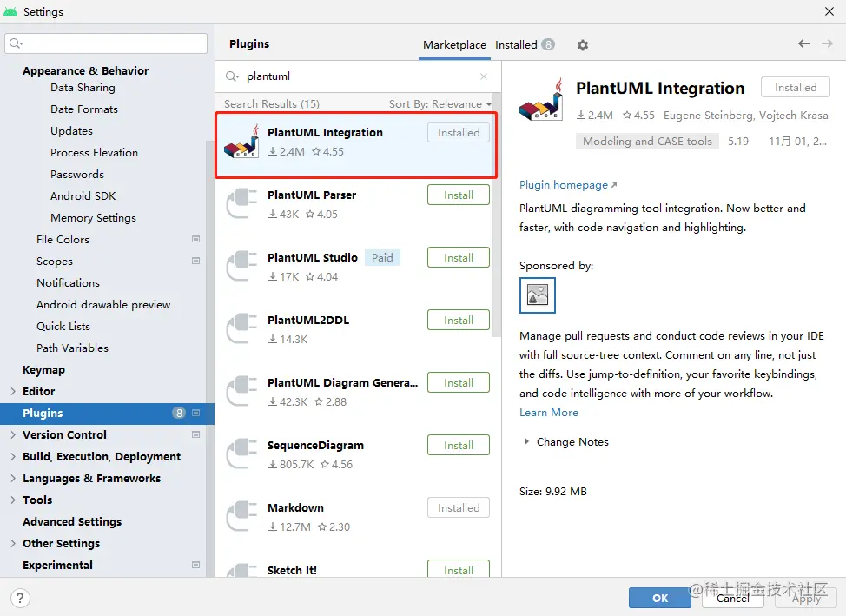Click the Cancel button
The height and width of the screenshot is (616, 846).
(x=733, y=598)
